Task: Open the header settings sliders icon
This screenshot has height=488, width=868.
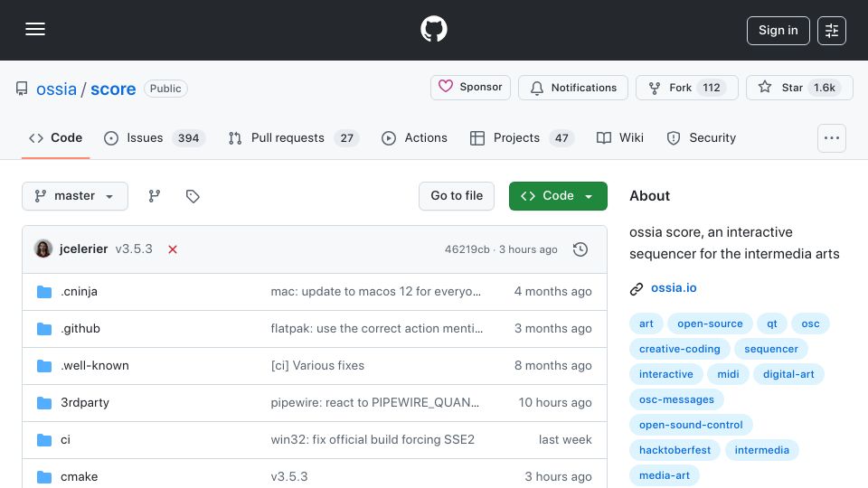Action: pos(832,31)
